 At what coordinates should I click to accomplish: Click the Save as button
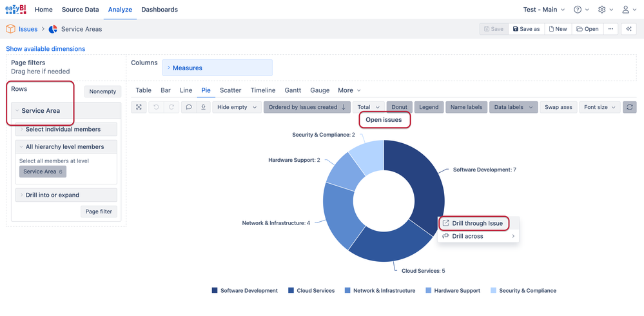tap(527, 29)
